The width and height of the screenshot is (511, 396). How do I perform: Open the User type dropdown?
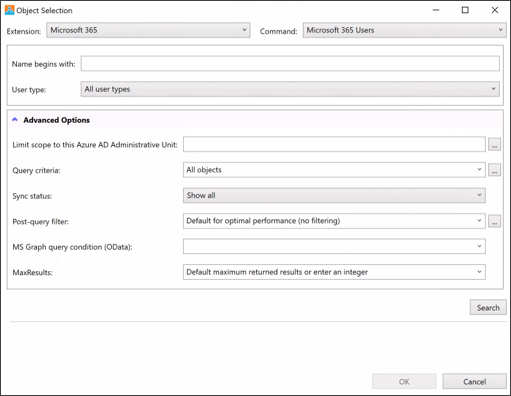(290, 89)
